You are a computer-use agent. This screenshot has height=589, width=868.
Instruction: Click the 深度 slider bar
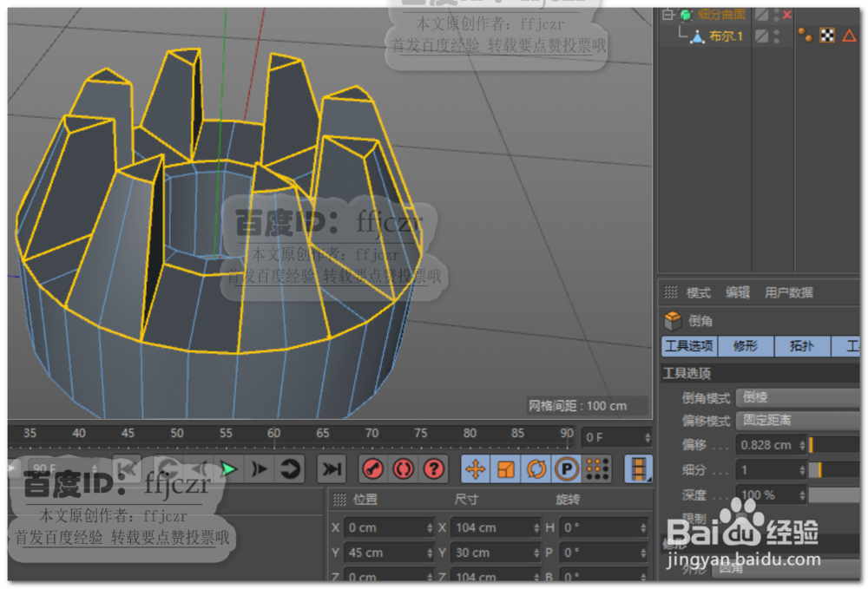tap(834, 495)
